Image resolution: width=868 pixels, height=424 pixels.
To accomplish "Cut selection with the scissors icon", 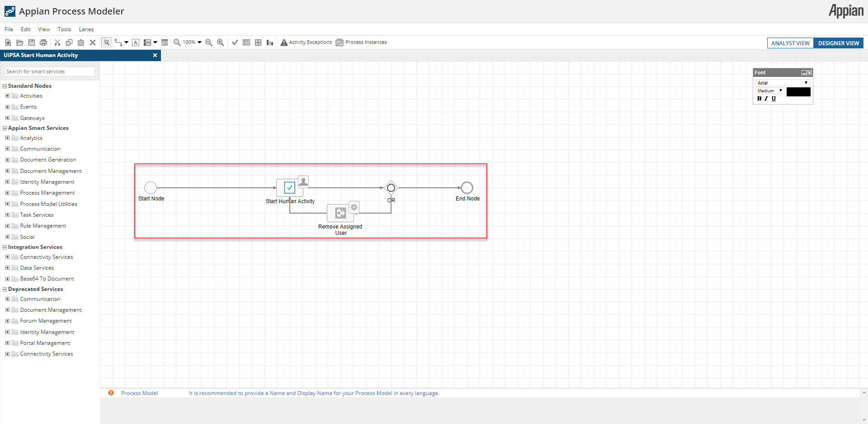I will pyautogui.click(x=57, y=43).
